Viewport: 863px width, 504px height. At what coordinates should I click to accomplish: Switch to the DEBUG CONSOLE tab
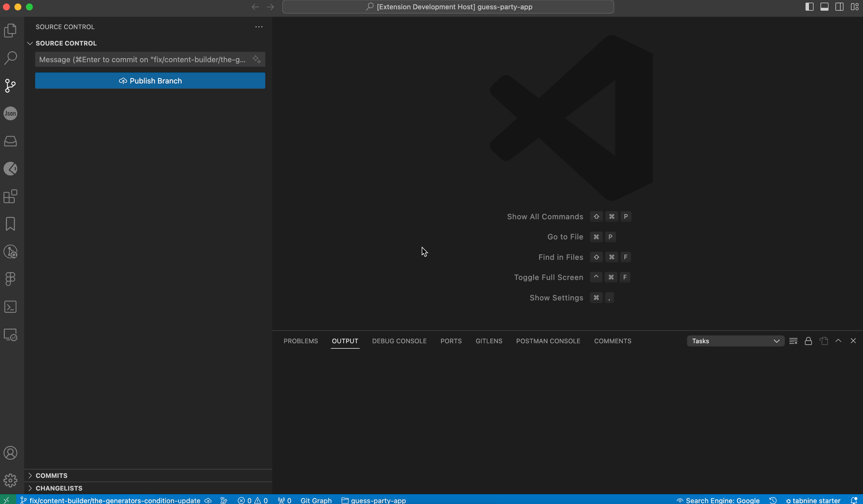coord(399,341)
